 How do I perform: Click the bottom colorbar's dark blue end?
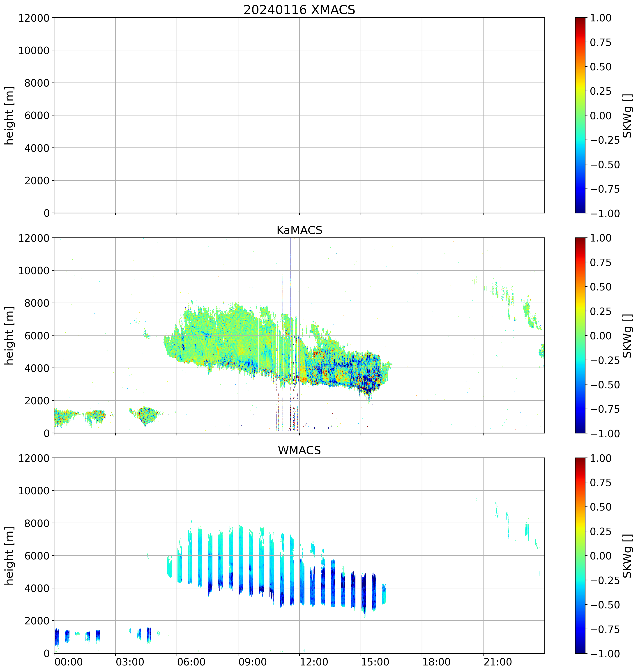point(580,650)
